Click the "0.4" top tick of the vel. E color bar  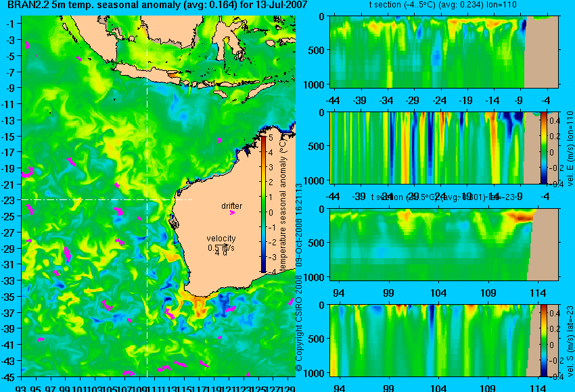pyautogui.click(x=555, y=120)
